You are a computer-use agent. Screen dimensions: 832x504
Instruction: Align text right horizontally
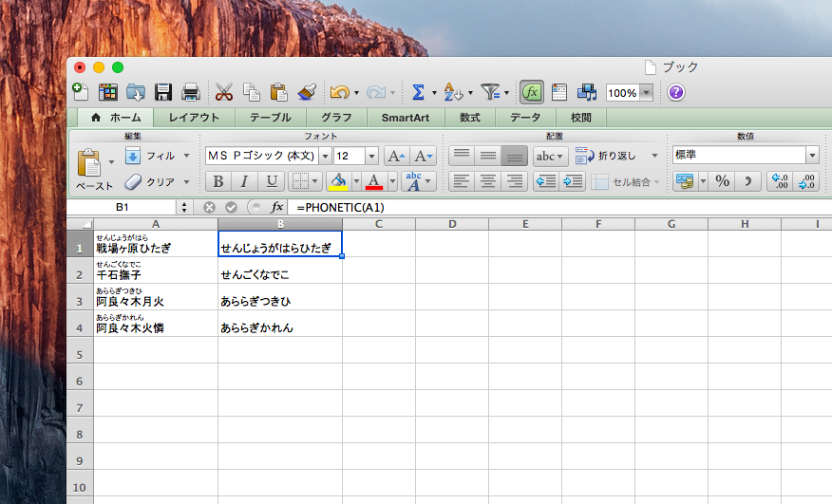click(514, 182)
